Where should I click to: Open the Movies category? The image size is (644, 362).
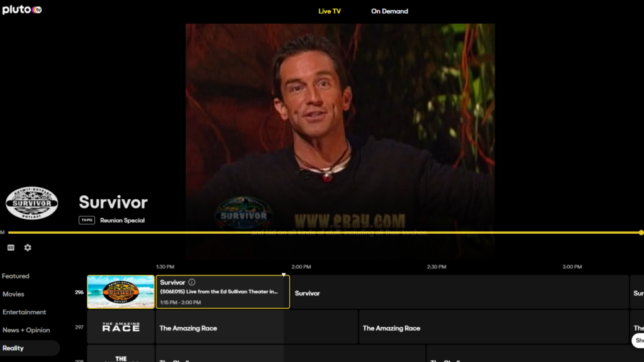pos(14,294)
